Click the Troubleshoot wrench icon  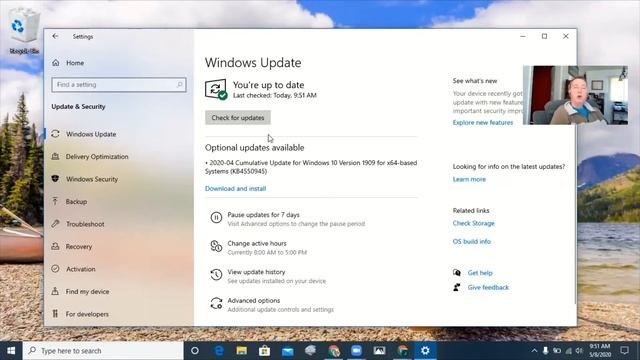(x=56, y=224)
